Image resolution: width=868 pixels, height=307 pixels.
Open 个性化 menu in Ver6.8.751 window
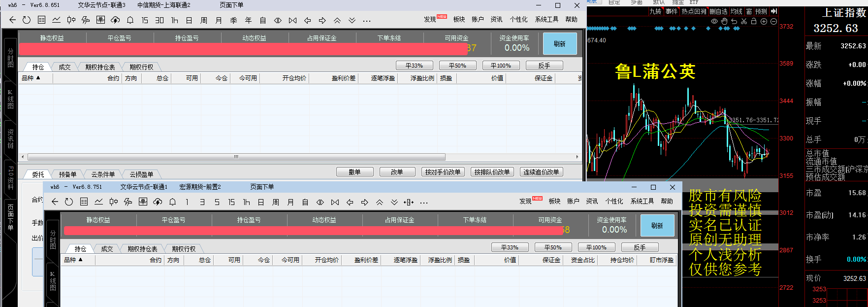[x=614, y=201]
